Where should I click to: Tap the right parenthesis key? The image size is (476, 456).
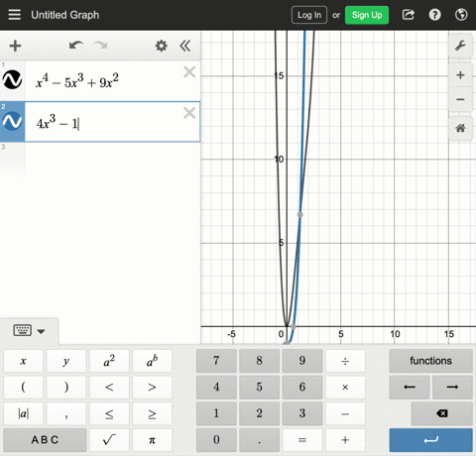66,388
